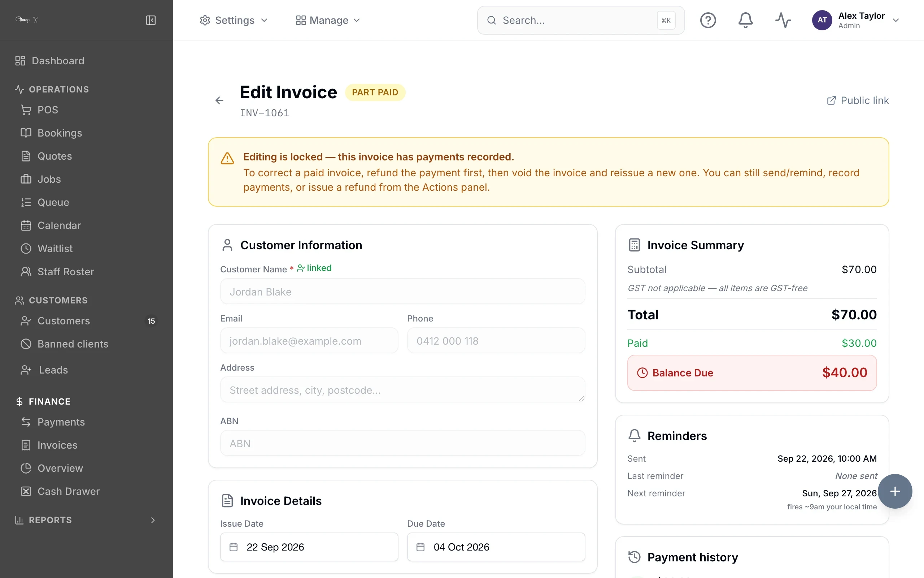Expand the Reports section
The width and height of the screenshot is (924, 578).
86,520
